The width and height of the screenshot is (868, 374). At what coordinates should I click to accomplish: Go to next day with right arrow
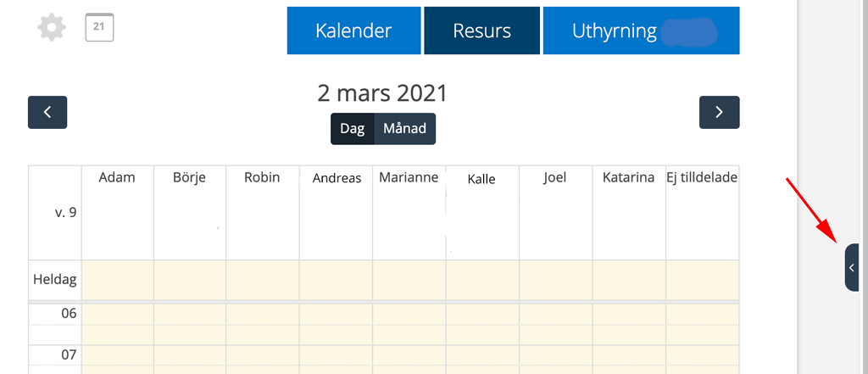(719, 113)
